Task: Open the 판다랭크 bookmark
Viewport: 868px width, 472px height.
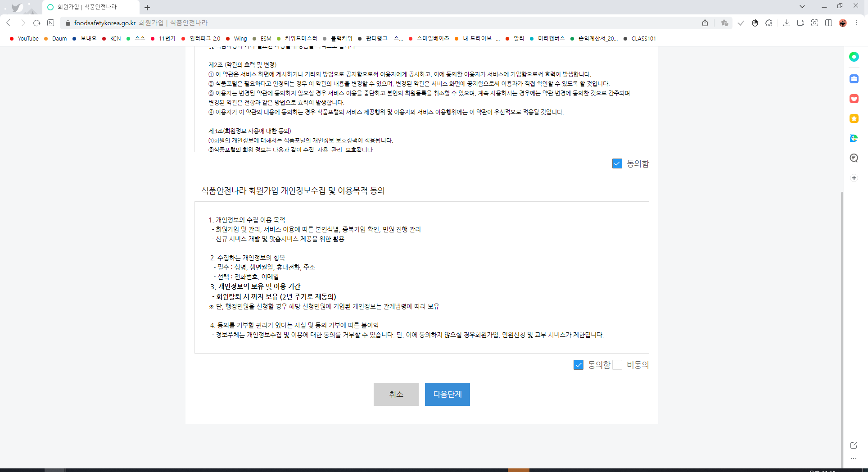Action: tap(380, 39)
